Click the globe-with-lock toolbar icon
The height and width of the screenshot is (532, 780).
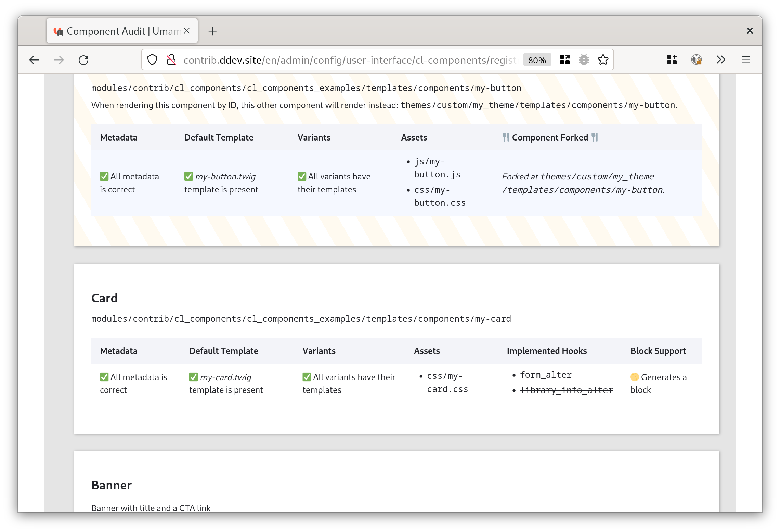697,60
